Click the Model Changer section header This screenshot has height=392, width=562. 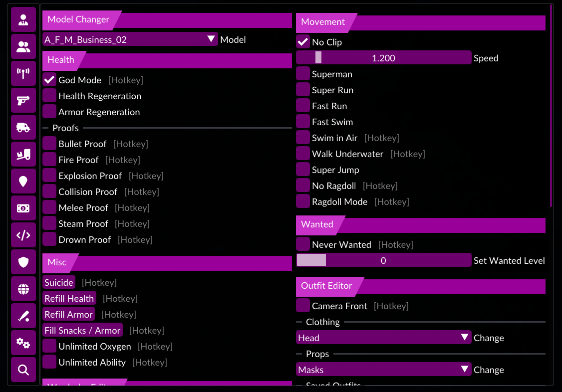coord(167,19)
